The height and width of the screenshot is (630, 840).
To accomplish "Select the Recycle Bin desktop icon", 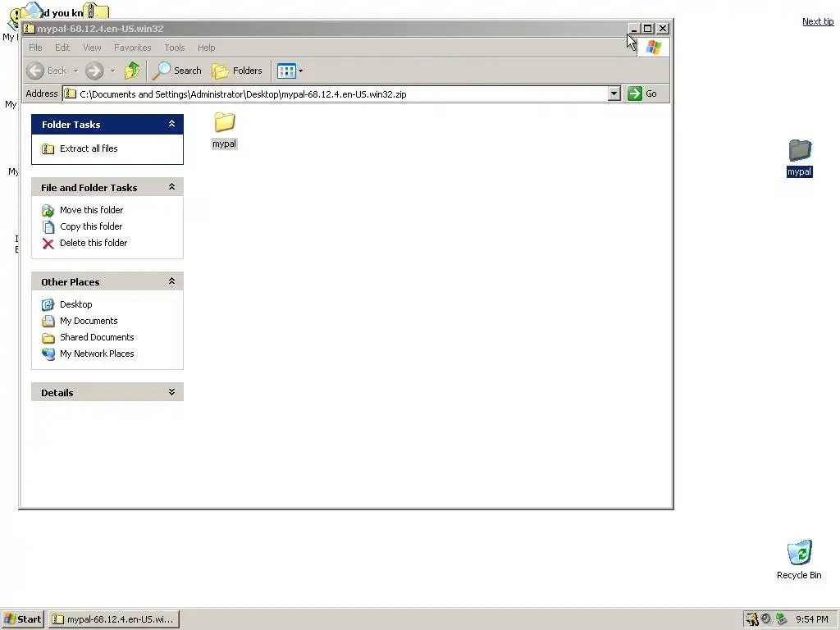I will coord(799,559).
